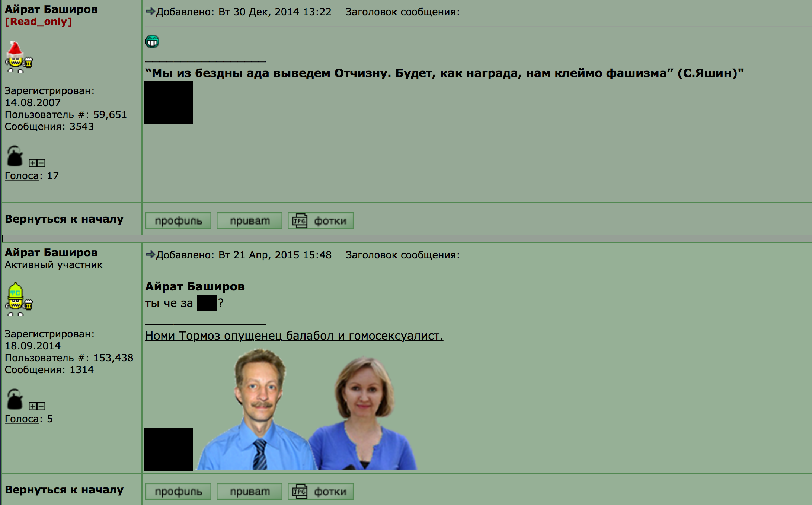Click the green grinning smiley emoticon
This screenshot has width=812, height=505.
[x=152, y=41]
